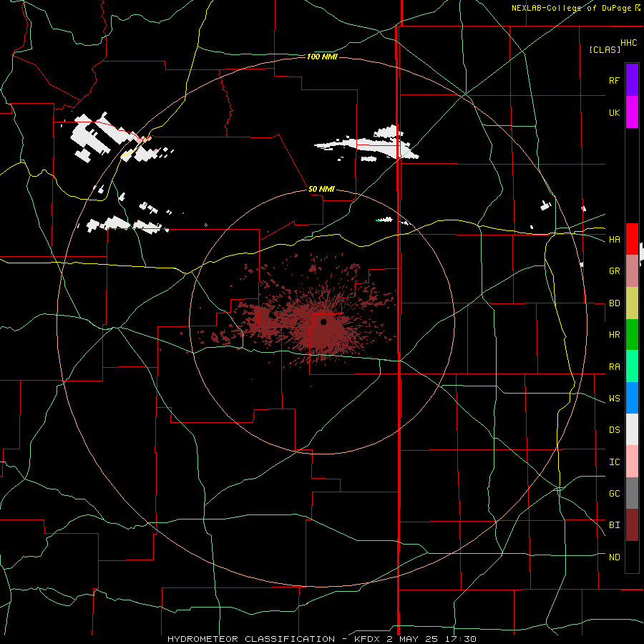Click the IC pink legend swatch

[632, 462]
